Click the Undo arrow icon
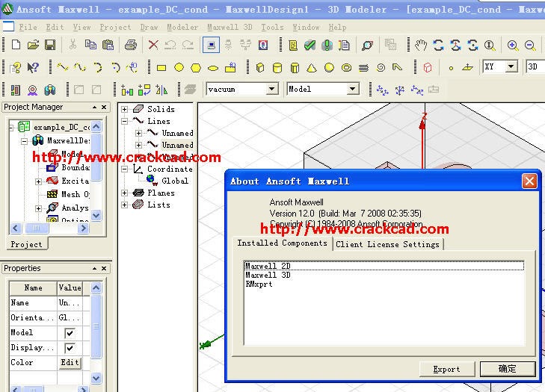Screen dimensions: 545x392 click(170, 45)
